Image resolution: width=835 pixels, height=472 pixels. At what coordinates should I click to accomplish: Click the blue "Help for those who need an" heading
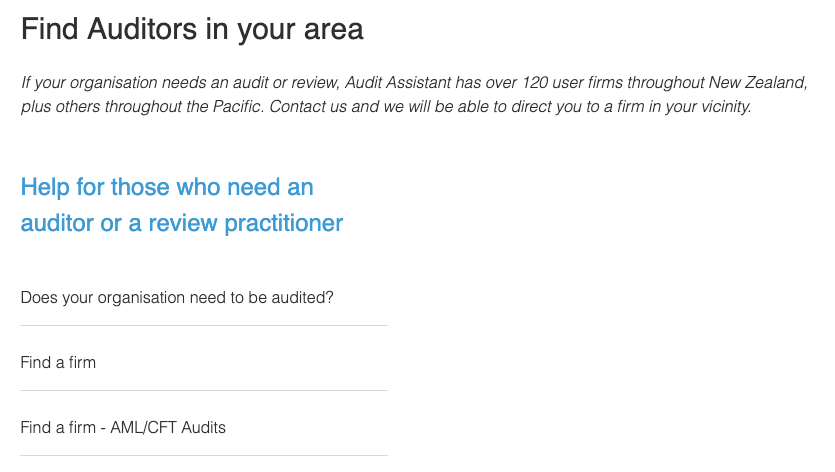[167, 187]
